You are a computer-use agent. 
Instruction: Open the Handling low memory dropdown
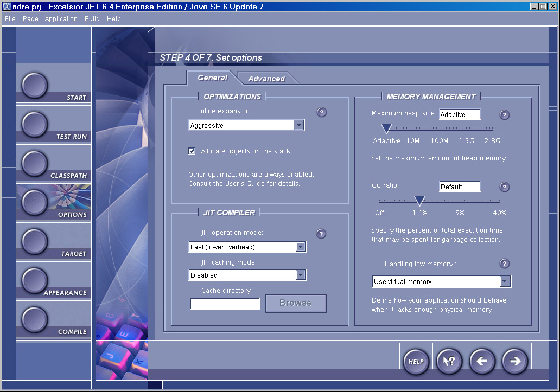[x=505, y=281]
